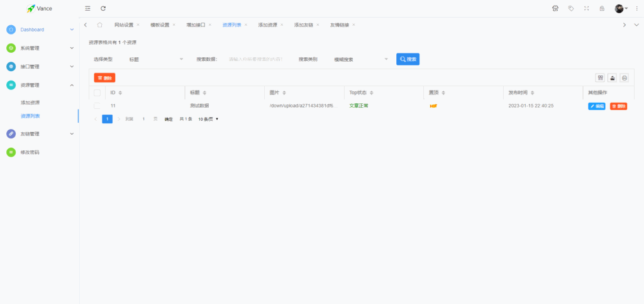The width and height of the screenshot is (644, 304).
Task: Click the 资源管理 sidebar icon
Action: 11,85
